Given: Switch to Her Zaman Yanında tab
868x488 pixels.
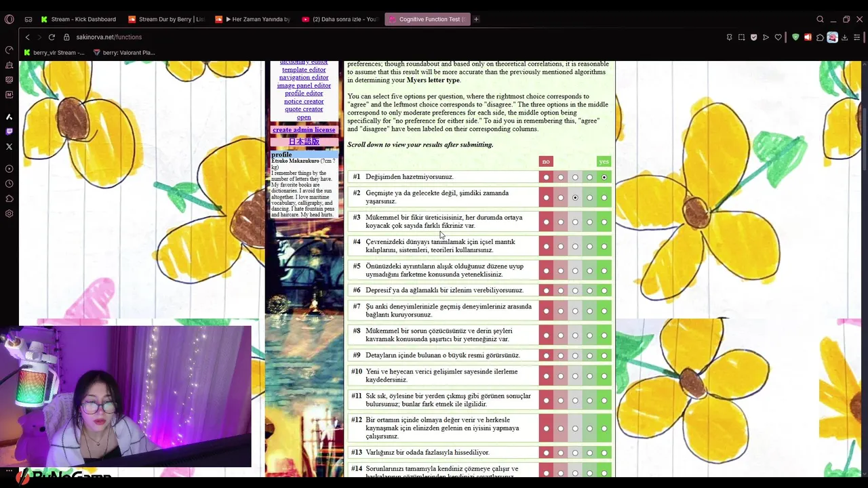Looking at the screenshot, I should tap(252, 19).
